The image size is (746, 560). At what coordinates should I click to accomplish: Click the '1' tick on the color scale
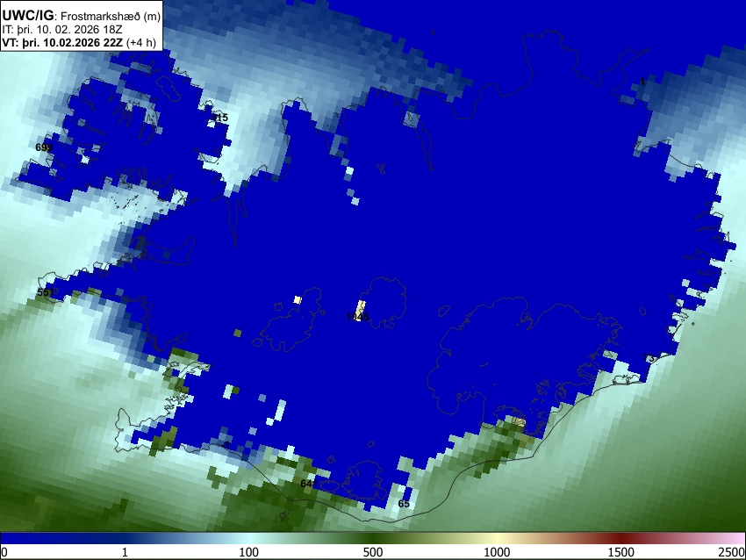(x=125, y=552)
